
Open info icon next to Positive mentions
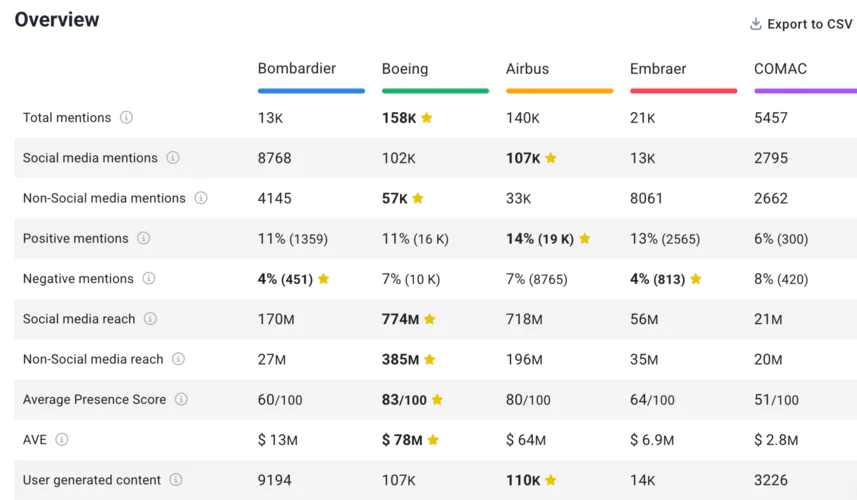pos(143,238)
